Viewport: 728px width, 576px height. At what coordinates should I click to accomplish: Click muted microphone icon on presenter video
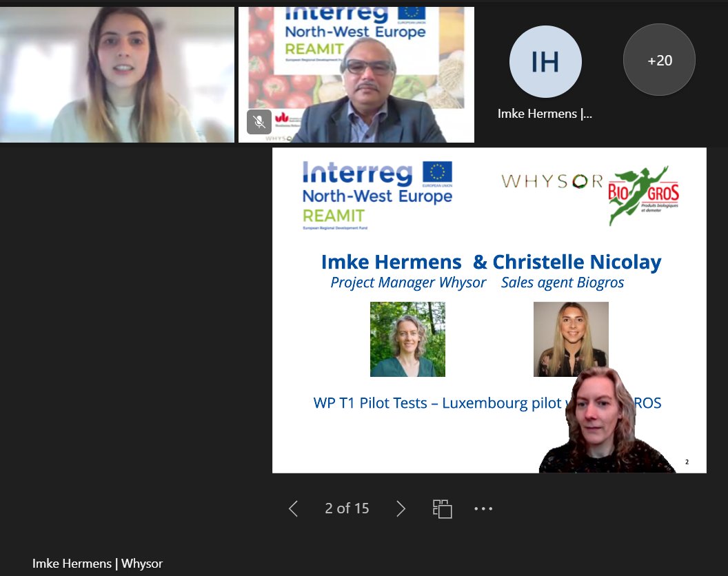259,122
